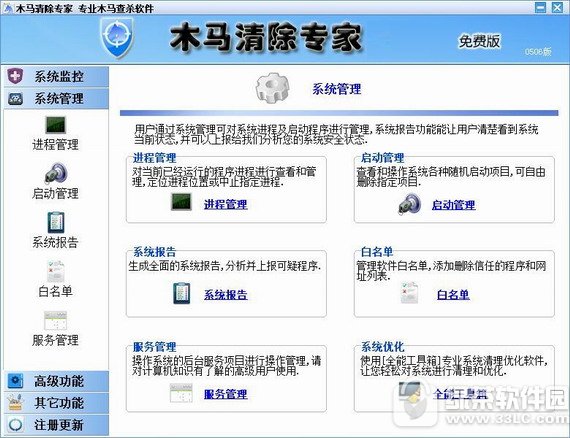
Task: Click the sidebar label 服务管理
Action: pyautogui.click(x=55, y=340)
